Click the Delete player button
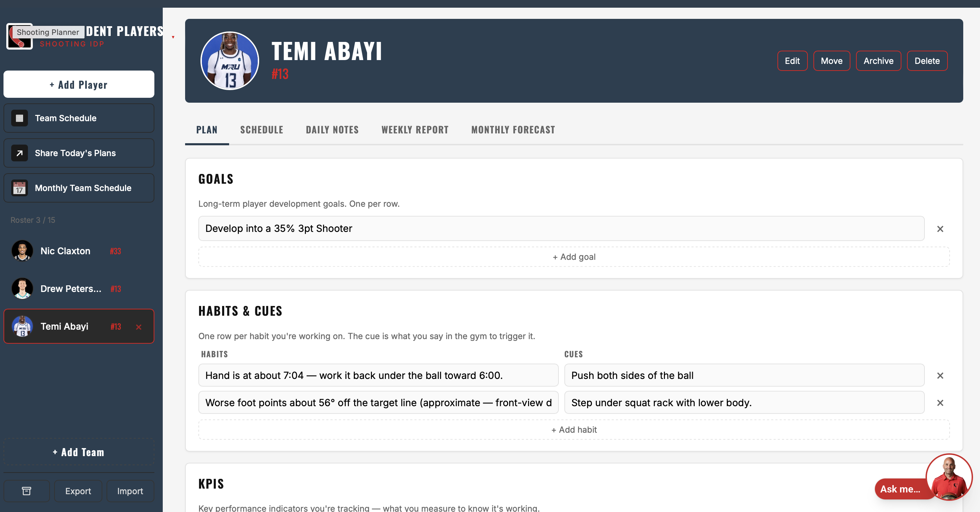This screenshot has height=512, width=980. pos(927,61)
